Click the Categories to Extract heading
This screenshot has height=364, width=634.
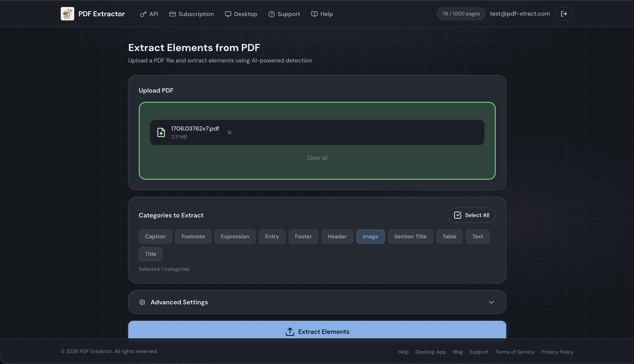click(x=171, y=215)
